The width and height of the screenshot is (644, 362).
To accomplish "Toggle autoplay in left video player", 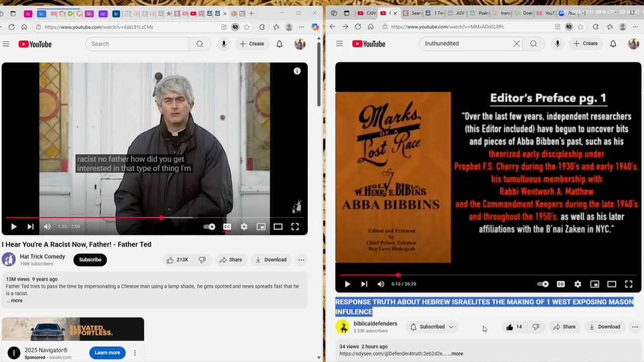I will (x=209, y=227).
